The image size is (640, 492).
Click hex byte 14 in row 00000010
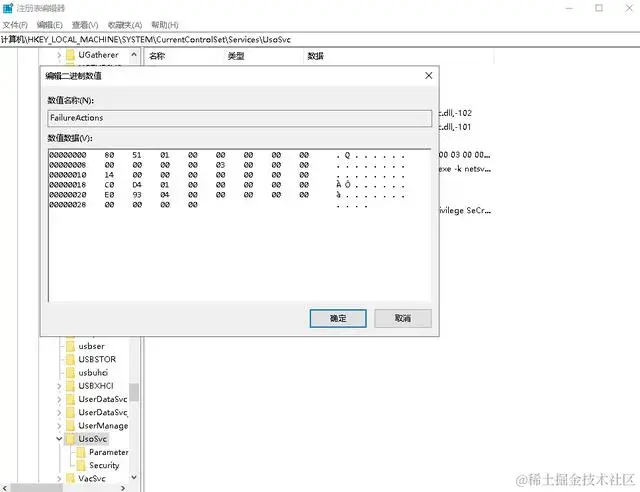pyautogui.click(x=109, y=175)
